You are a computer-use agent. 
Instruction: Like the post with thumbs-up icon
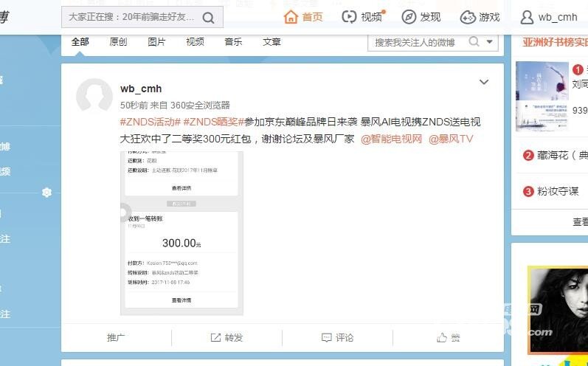[x=442, y=337]
